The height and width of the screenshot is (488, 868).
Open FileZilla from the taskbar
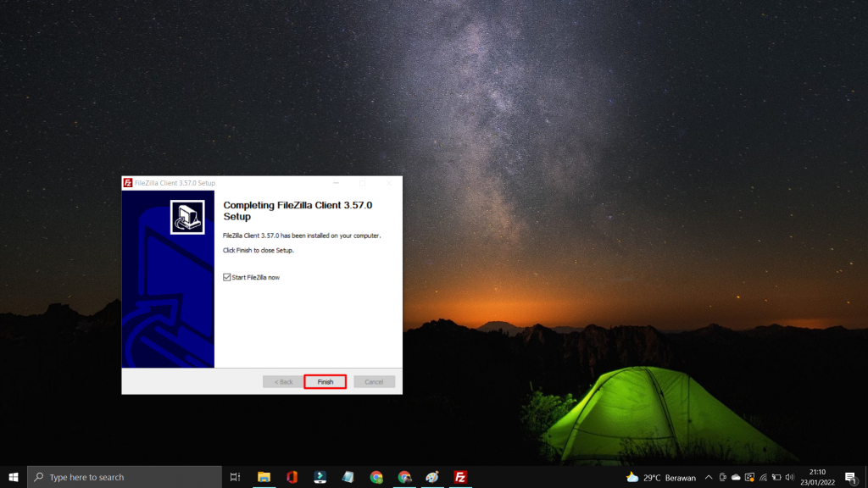click(x=460, y=477)
